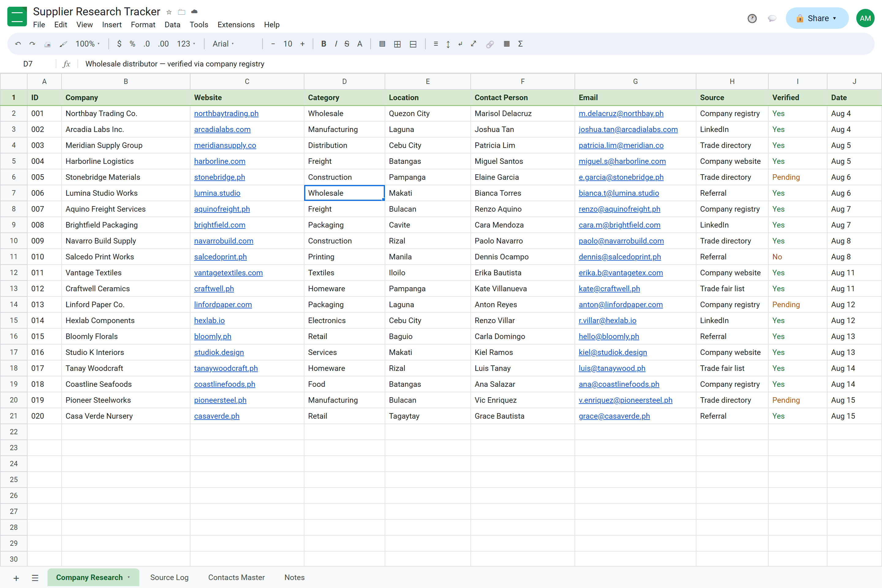Open the functions sigma menu

521,44
